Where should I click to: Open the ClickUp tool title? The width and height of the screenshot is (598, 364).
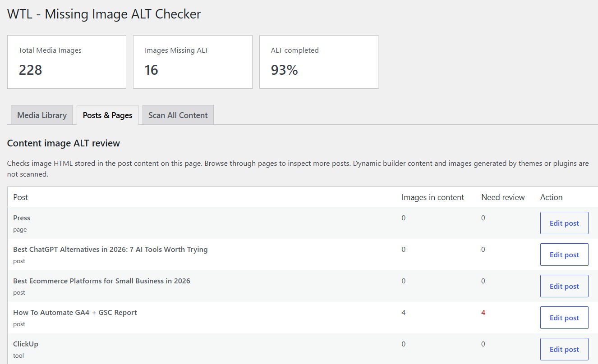pos(26,344)
